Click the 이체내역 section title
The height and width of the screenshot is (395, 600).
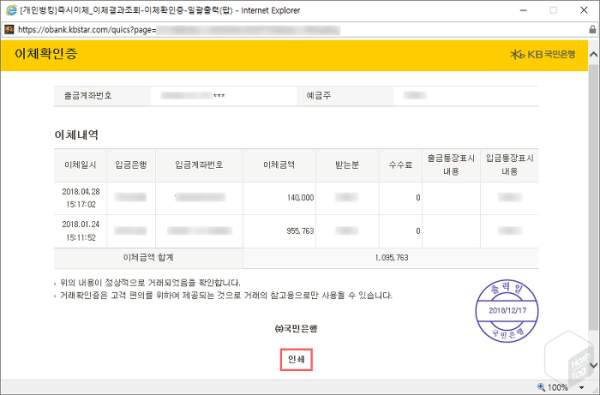coord(77,135)
